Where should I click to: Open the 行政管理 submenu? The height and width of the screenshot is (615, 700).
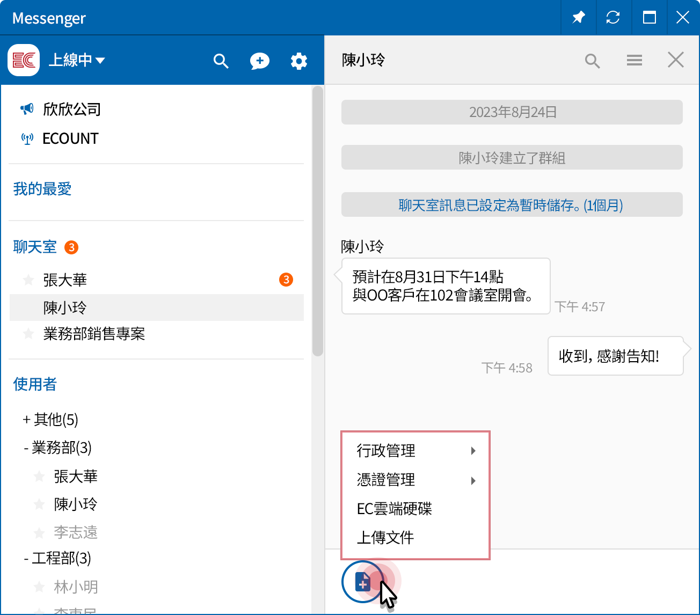point(386,451)
